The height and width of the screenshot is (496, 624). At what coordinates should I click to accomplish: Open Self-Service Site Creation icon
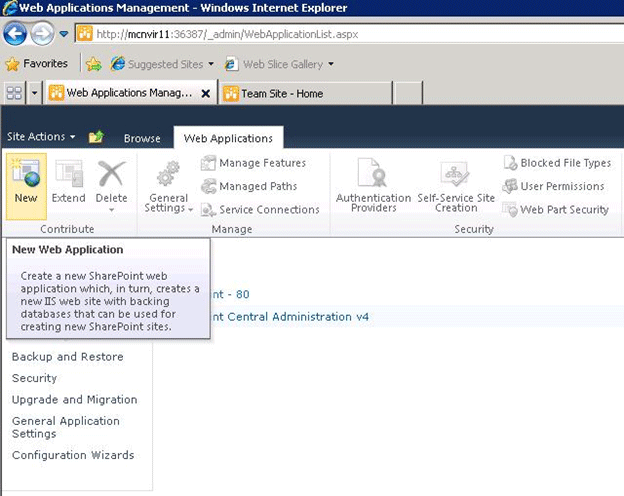coord(455,174)
